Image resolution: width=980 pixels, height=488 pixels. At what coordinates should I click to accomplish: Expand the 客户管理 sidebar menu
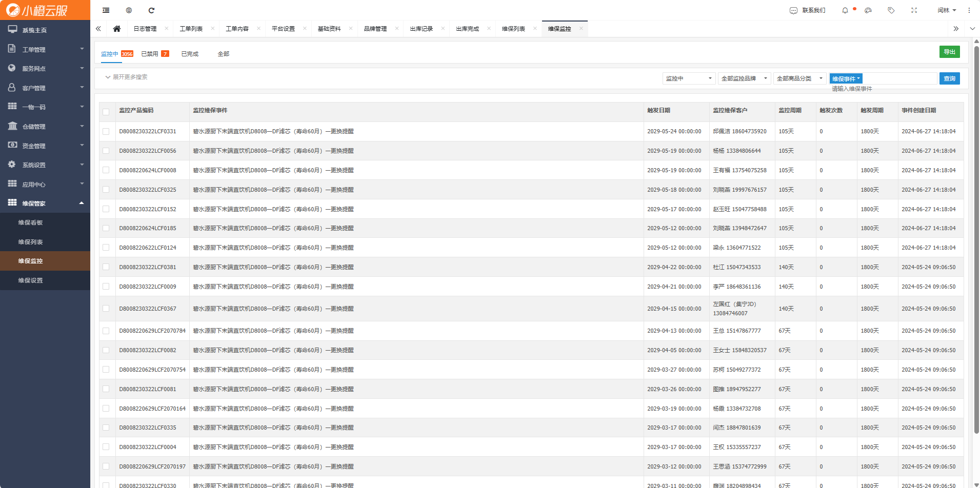point(45,88)
